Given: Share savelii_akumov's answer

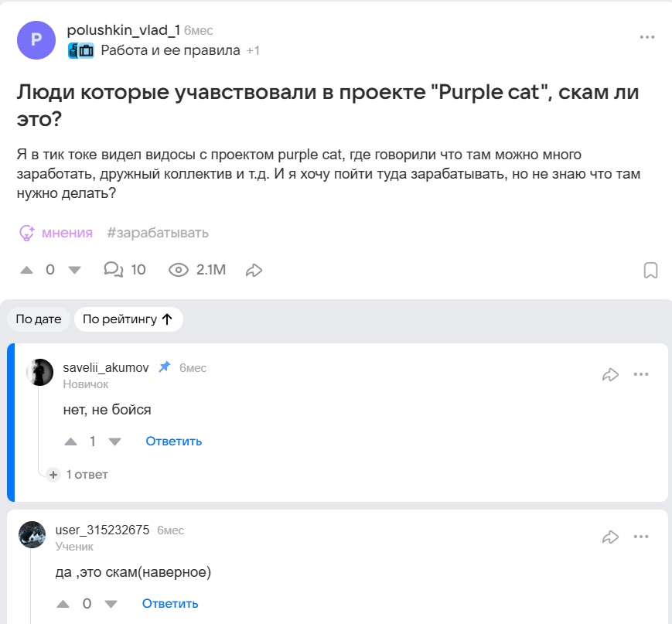Looking at the screenshot, I should [x=610, y=375].
